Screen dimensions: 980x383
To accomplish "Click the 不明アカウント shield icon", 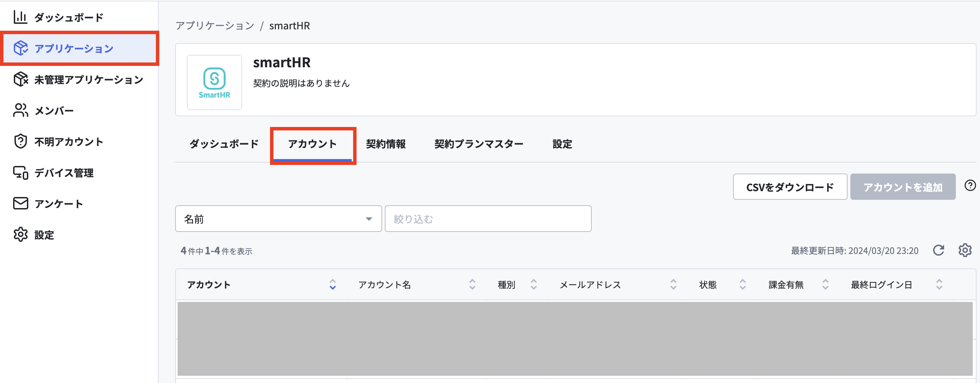I will coord(21,141).
